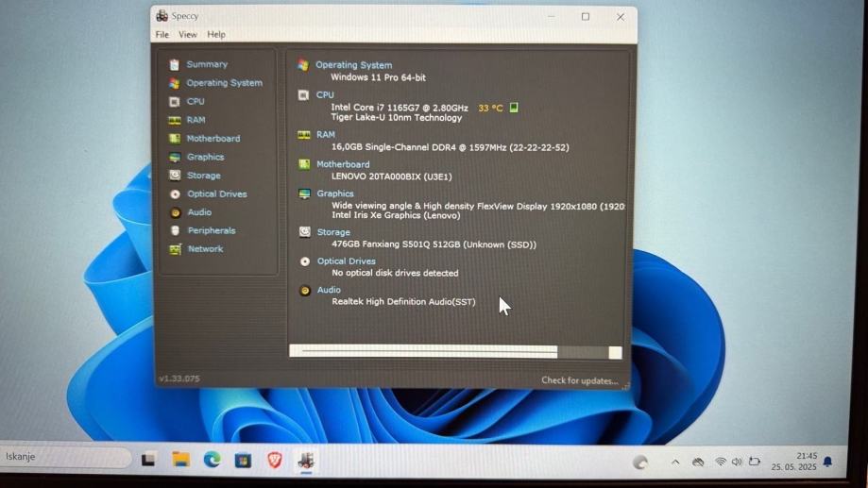The height and width of the screenshot is (488, 868).
Task: Open the Storage heading link in summary
Action: [x=333, y=232]
